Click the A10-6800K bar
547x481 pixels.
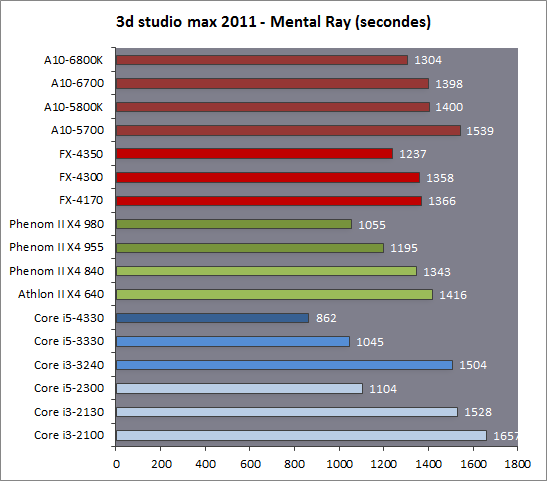[262, 60]
